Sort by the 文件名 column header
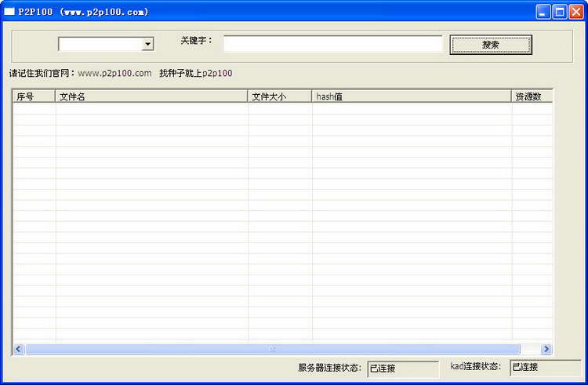Screen dimensions: 588x385 151,96
